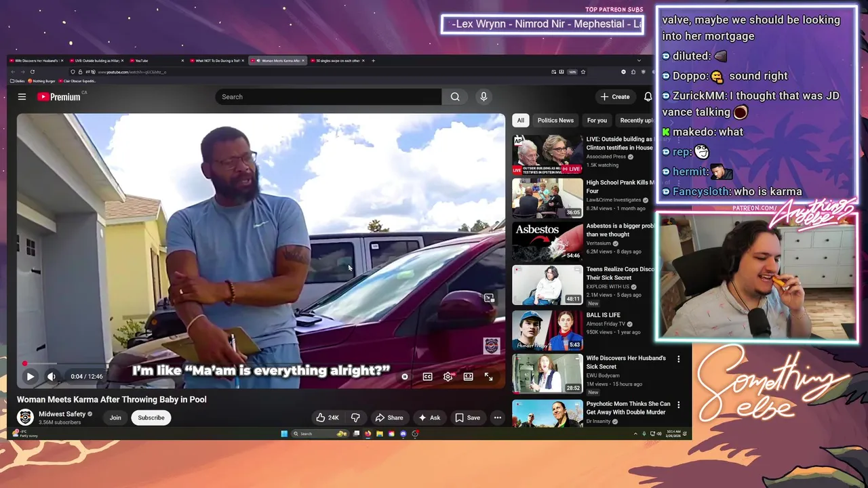868x488 pixels.
Task: Open a new browser tab with plus
Action: point(373,60)
